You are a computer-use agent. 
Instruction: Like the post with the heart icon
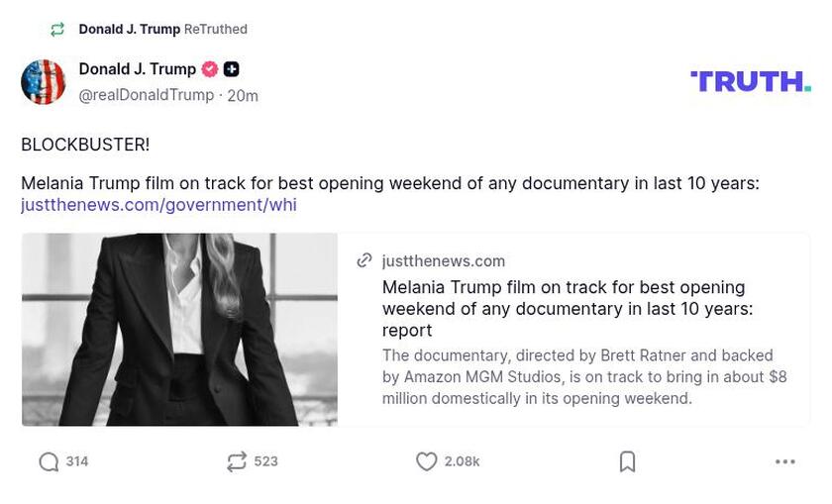tap(426, 461)
